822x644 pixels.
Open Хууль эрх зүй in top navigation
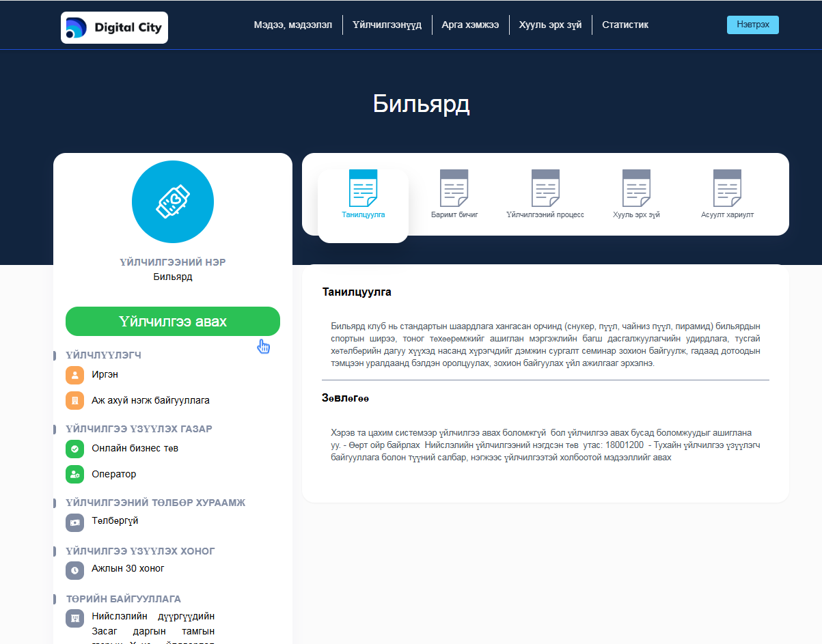pos(550,25)
